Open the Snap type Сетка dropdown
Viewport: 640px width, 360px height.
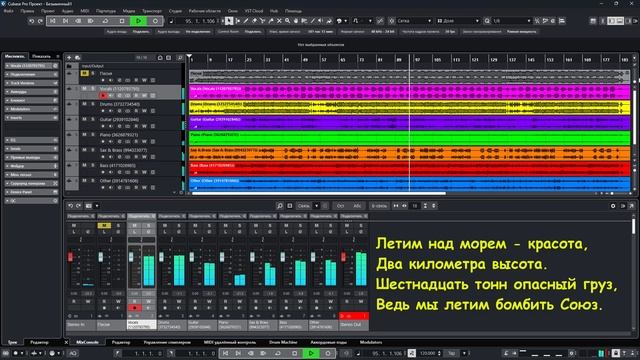(x=413, y=21)
